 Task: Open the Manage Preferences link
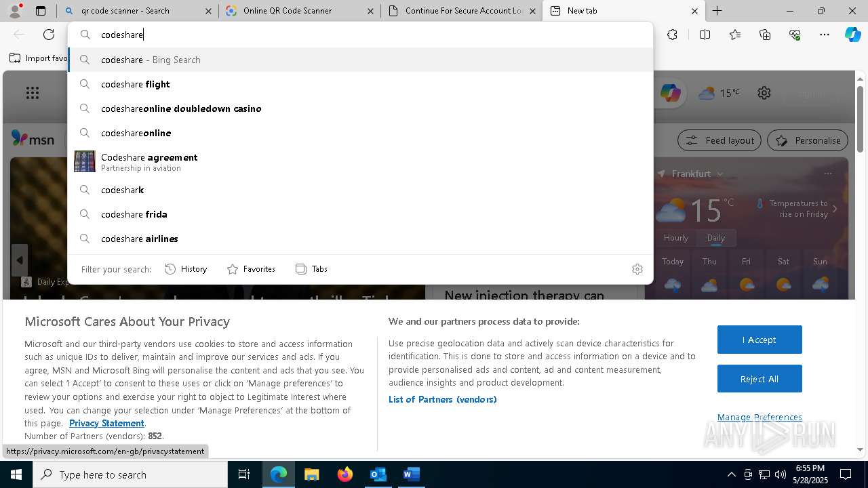(759, 418)
